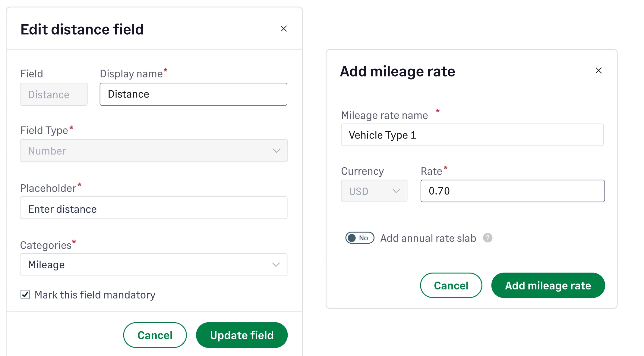Screen dimensions: 644x356
Task: Click the disabled Distance field box
Action: click(x=53, y=94)
